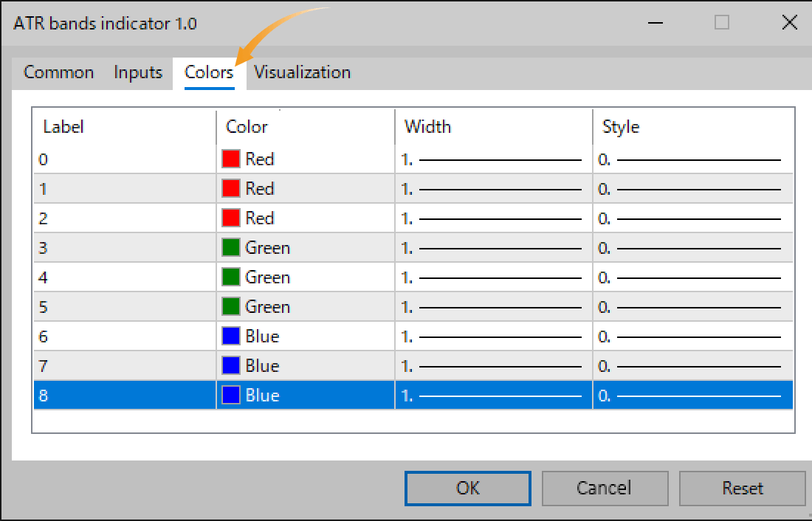Dismiss the dialog via Cancel

click(x=605, y=488)
